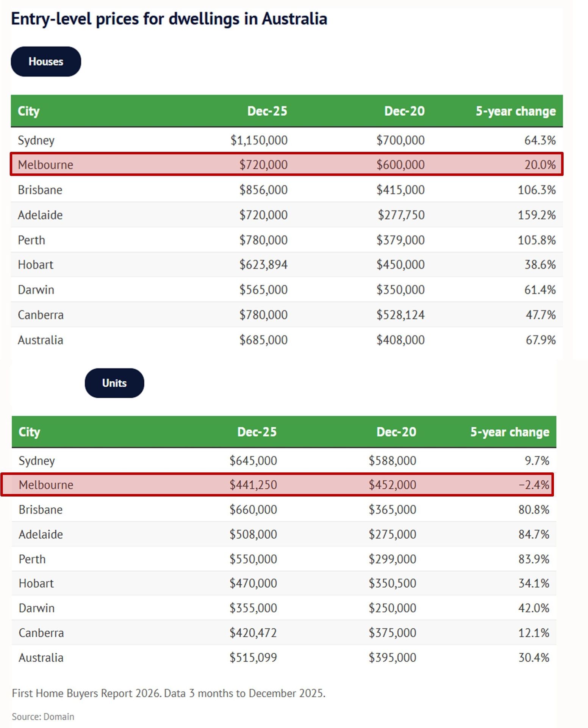
Task: Click Canberra's $420,472 unit price
Action: coord(253,633)
